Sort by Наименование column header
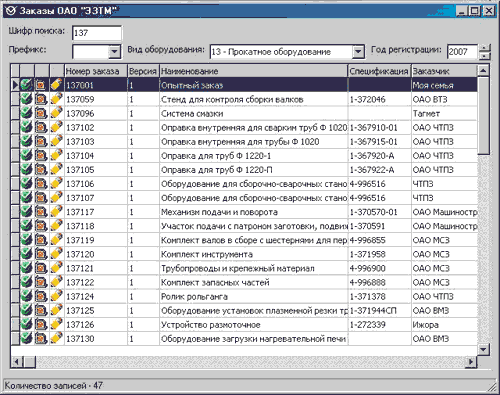This screenshot has width=500, height=395. 253,71
